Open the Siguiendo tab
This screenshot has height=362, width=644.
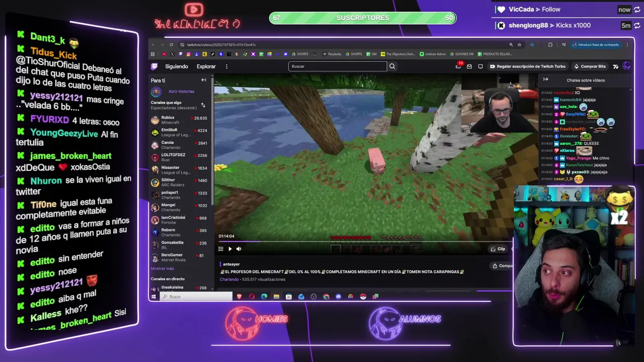pyautogui.click(x=177, y=66)
